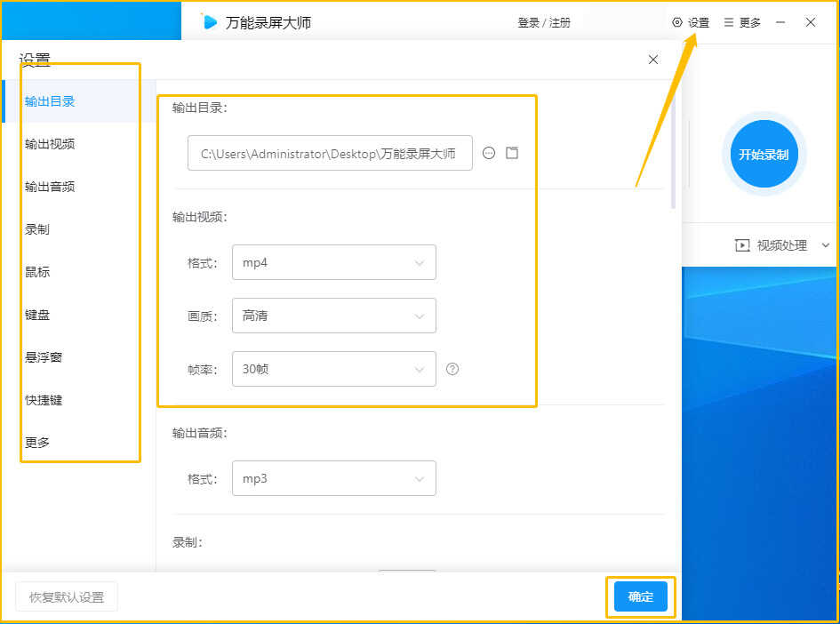The width and height of the screenshot is (840, 624).
Task: Click the 设置 gear icon in title bar
Action: pyautogui.click(x=677, y=22)
